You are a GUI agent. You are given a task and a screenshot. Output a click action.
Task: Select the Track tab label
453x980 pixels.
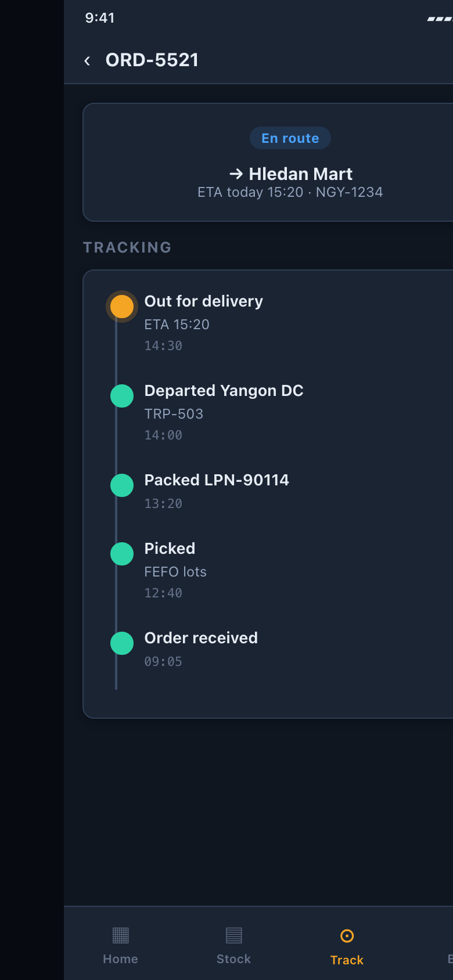pyautogui.click(x=347, y=960)
